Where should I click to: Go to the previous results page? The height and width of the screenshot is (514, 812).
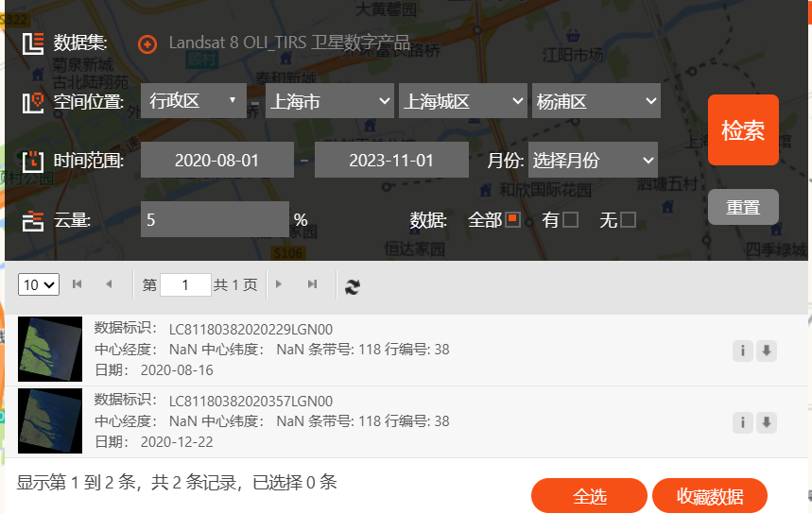tap(109, 283)
